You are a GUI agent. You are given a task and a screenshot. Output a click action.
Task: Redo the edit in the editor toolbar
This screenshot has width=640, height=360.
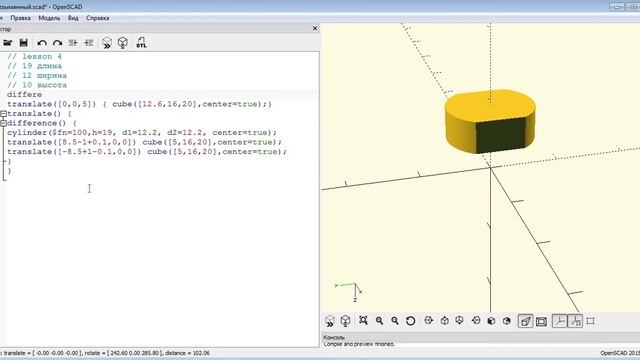click(x=57, y=43)
